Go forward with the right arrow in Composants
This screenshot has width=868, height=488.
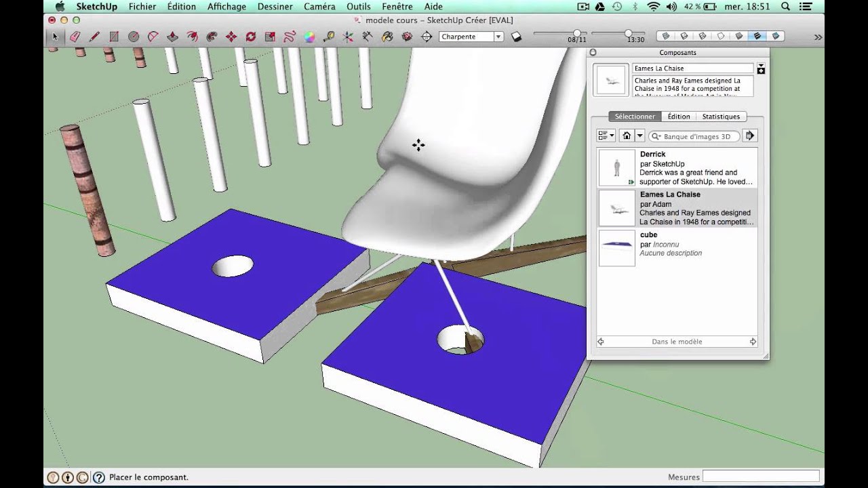(753, 342)
